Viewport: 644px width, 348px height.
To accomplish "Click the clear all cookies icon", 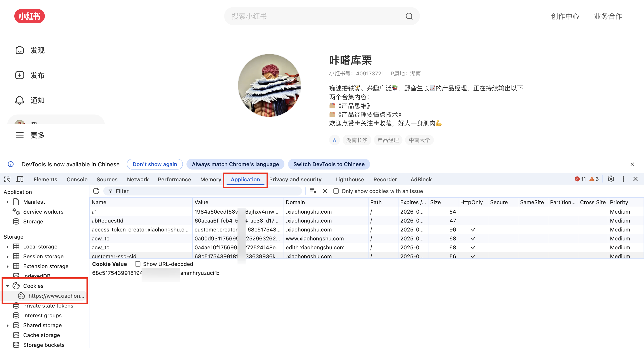I will tap(313, 191).
